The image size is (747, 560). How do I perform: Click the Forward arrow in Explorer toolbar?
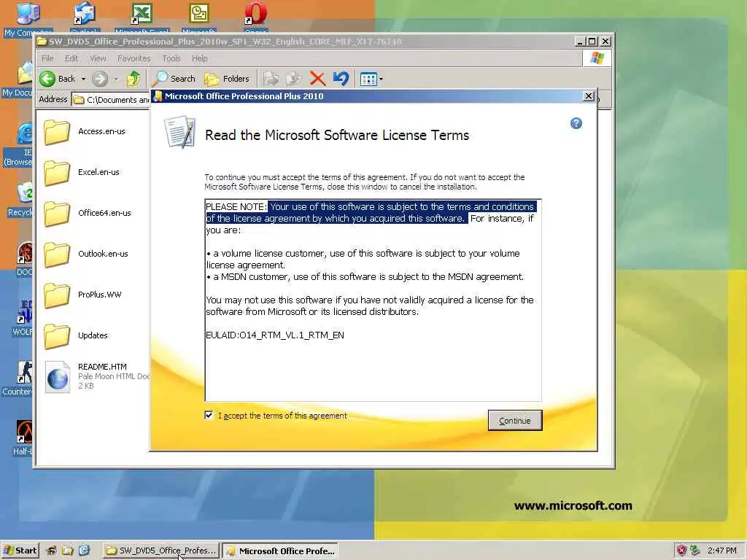(100, 79)
